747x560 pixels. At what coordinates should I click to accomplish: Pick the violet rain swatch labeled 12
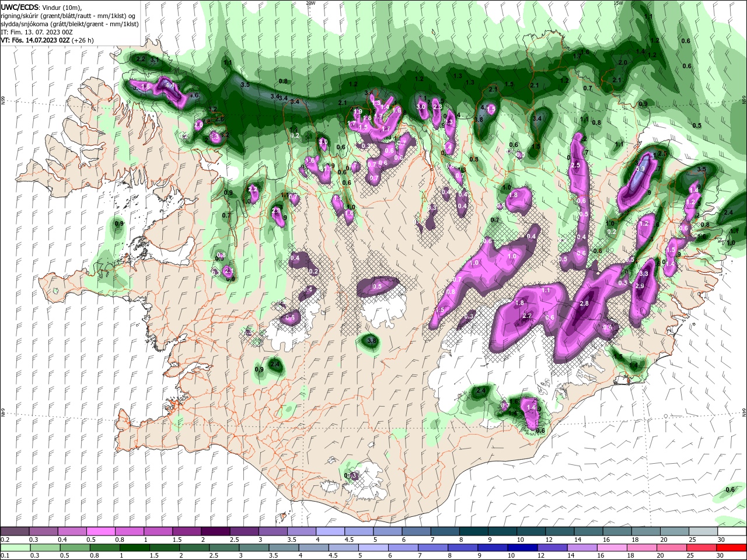click(553, 548)
